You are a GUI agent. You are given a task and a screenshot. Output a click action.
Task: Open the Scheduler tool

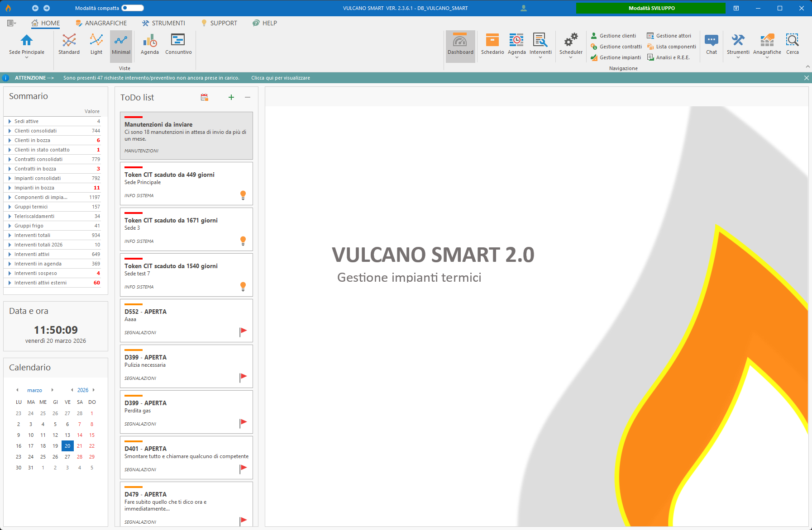pos(570,44)
